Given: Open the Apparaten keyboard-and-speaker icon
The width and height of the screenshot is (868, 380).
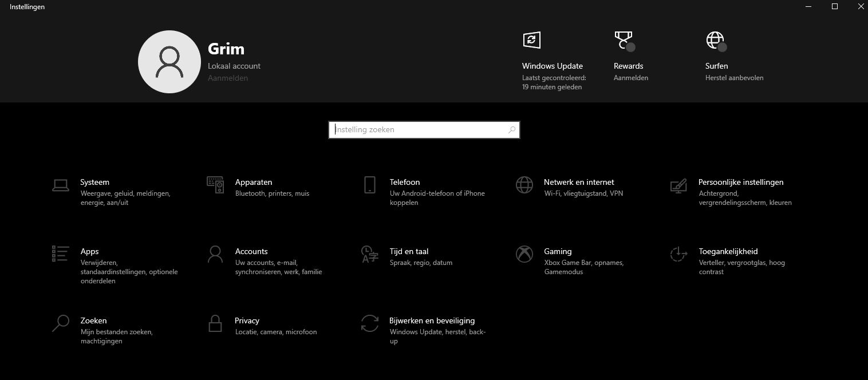Looking at the screenshot, I should pyautogui.click(x=215, y=185).
